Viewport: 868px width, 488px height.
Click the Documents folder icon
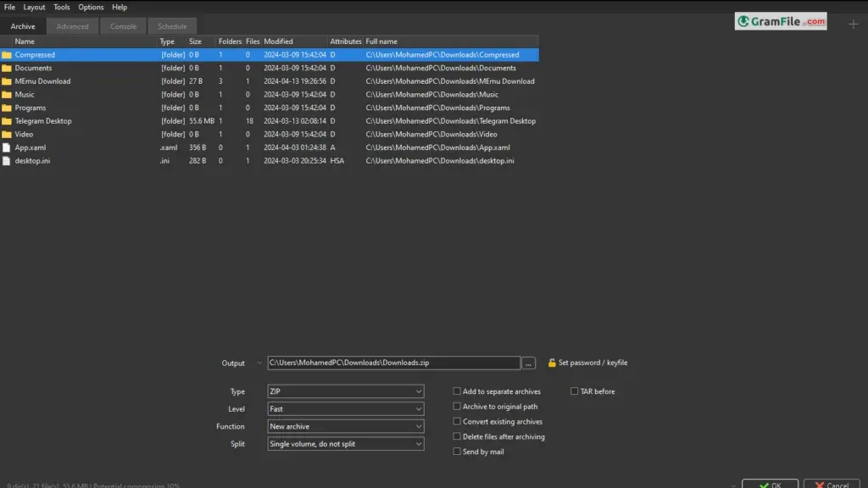[x=7, y=68]
